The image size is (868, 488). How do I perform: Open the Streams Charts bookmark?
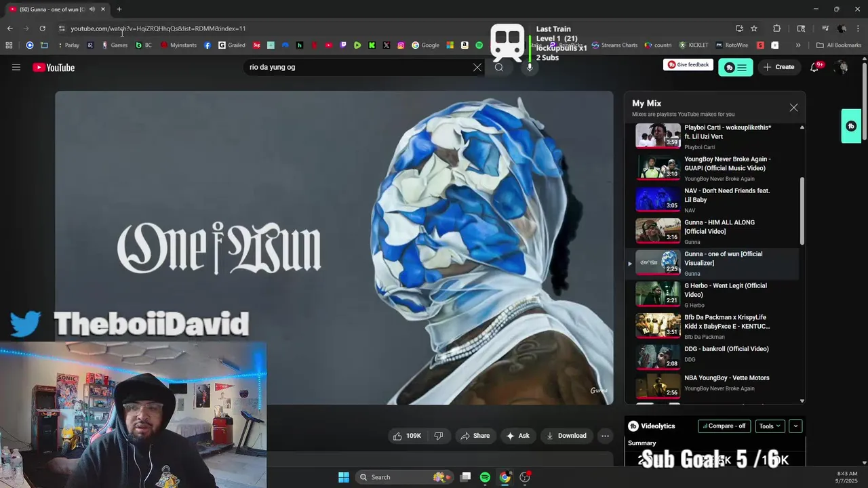[x=614, y=45]
